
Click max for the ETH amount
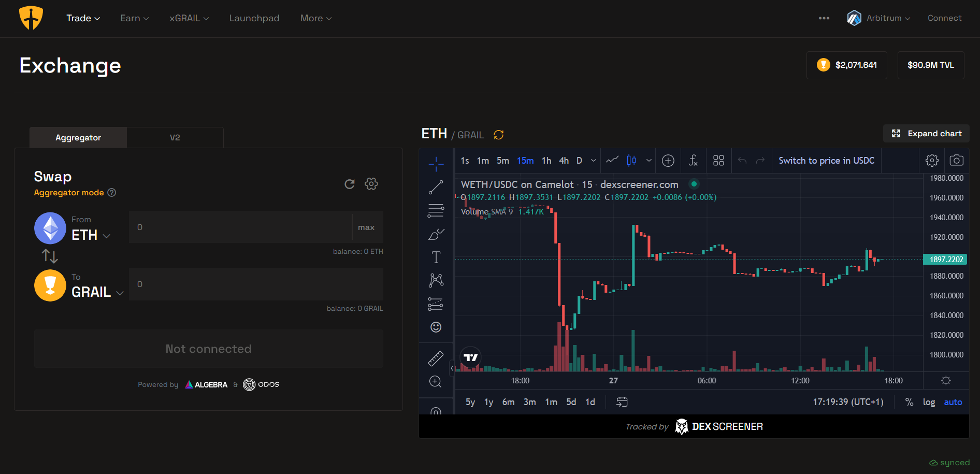[x=366, y=227]
